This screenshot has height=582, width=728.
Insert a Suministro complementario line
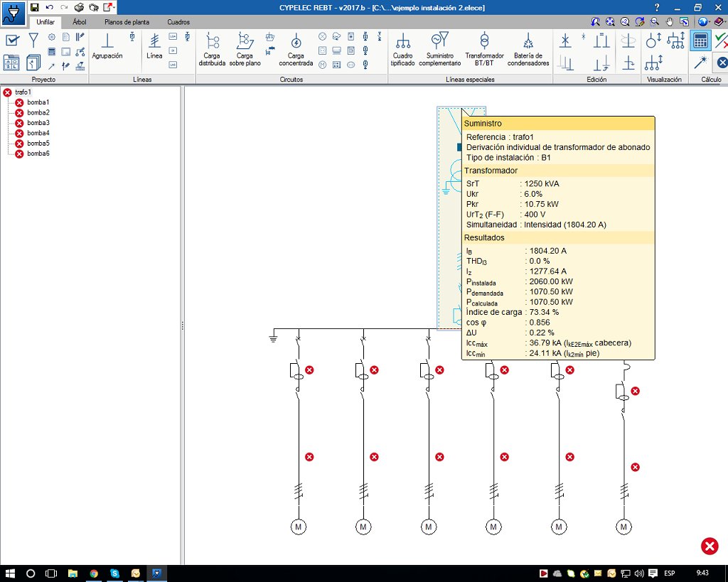(439, 49)
